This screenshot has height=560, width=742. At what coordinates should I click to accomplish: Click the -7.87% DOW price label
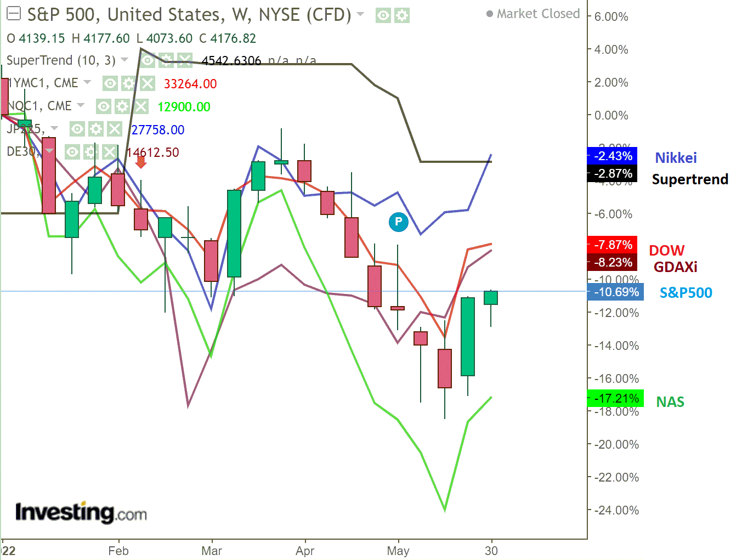pos(612,245)
